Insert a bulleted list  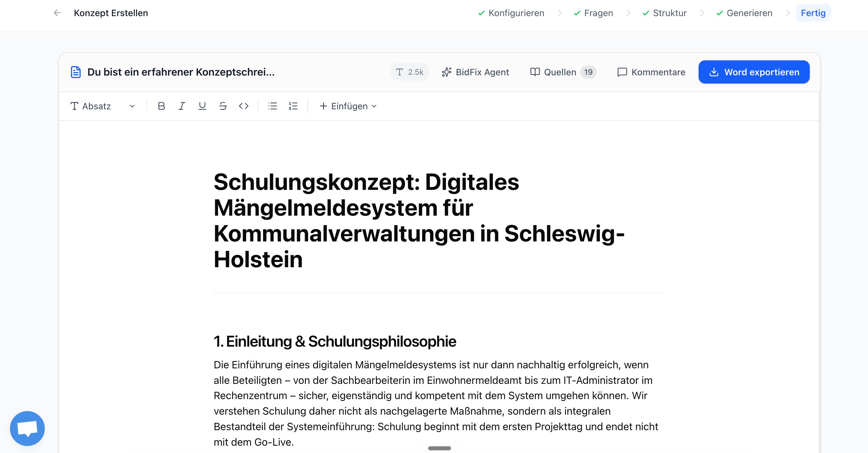[272, 106]
